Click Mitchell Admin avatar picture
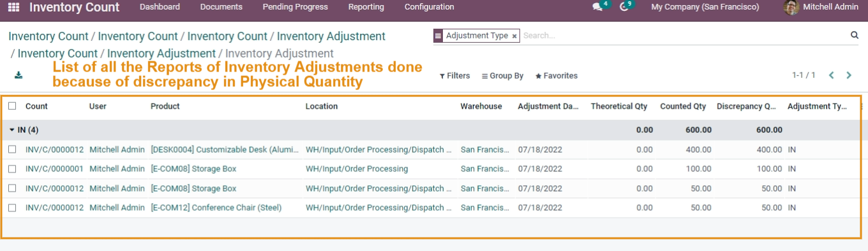868x251 pixels. point(791,7)
